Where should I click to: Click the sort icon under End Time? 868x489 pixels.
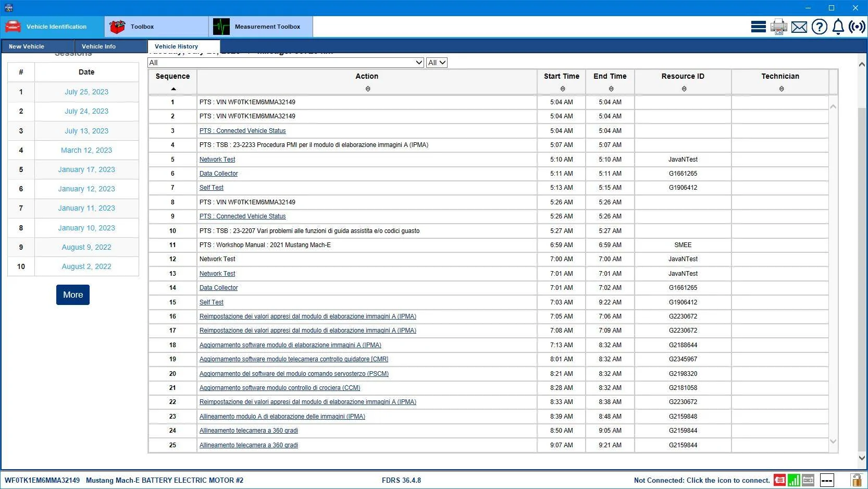pyautogui.click(x=611, y=89)
